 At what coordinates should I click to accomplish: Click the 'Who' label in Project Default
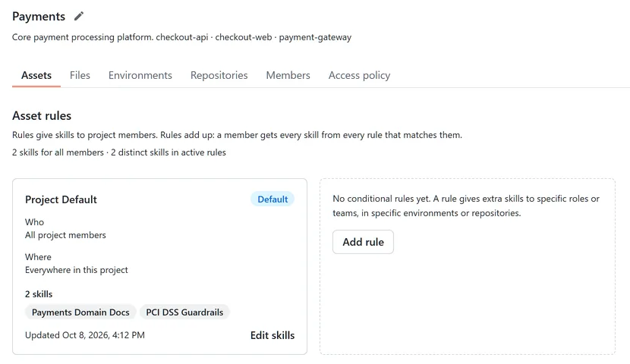[x=35, y=222]
